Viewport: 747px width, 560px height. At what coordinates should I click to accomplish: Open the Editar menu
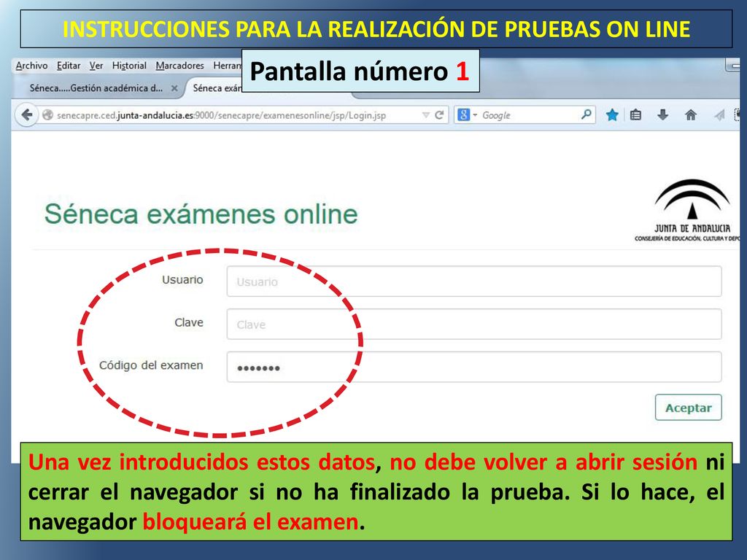(69, 66)
